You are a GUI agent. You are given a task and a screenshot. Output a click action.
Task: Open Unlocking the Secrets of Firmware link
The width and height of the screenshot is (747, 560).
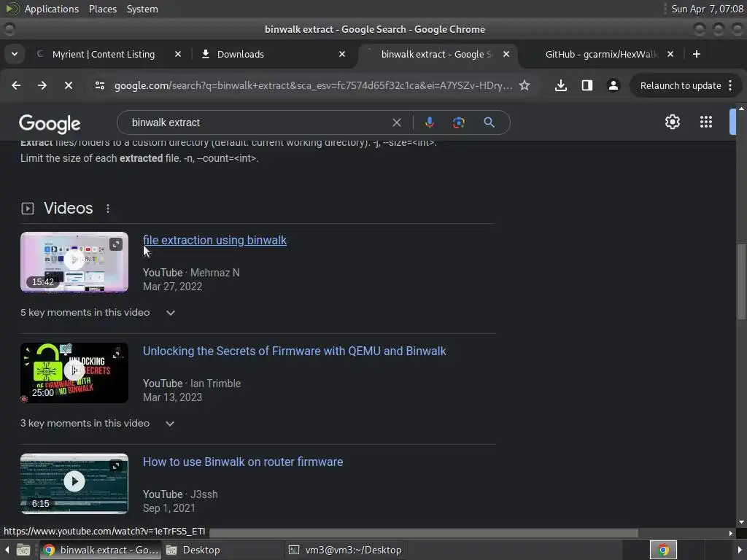tap(295, 351)
